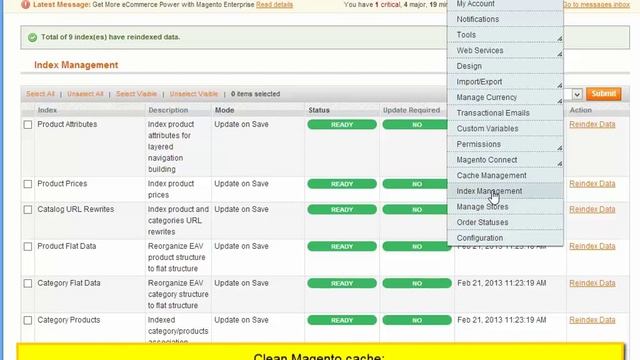Open the mass action dropdown beside Submit
This screenshot has width=640, height=360.
pos(576,94)
